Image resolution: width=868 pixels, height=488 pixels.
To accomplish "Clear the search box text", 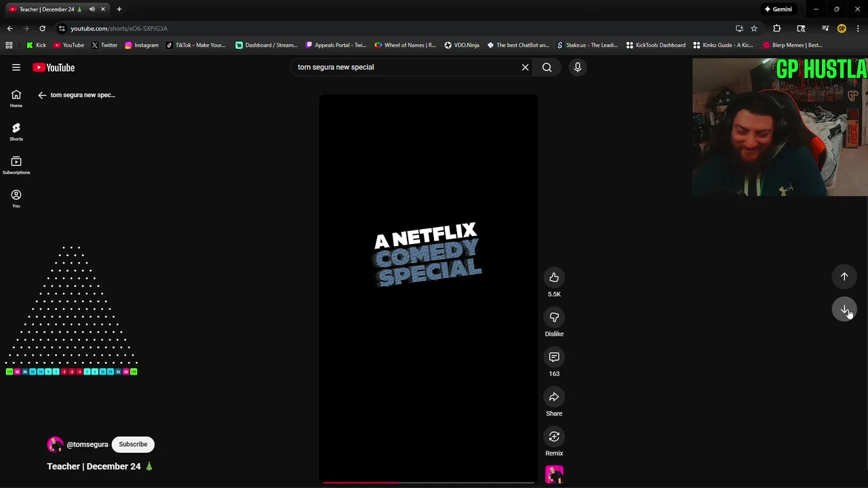I will point(525,67).
